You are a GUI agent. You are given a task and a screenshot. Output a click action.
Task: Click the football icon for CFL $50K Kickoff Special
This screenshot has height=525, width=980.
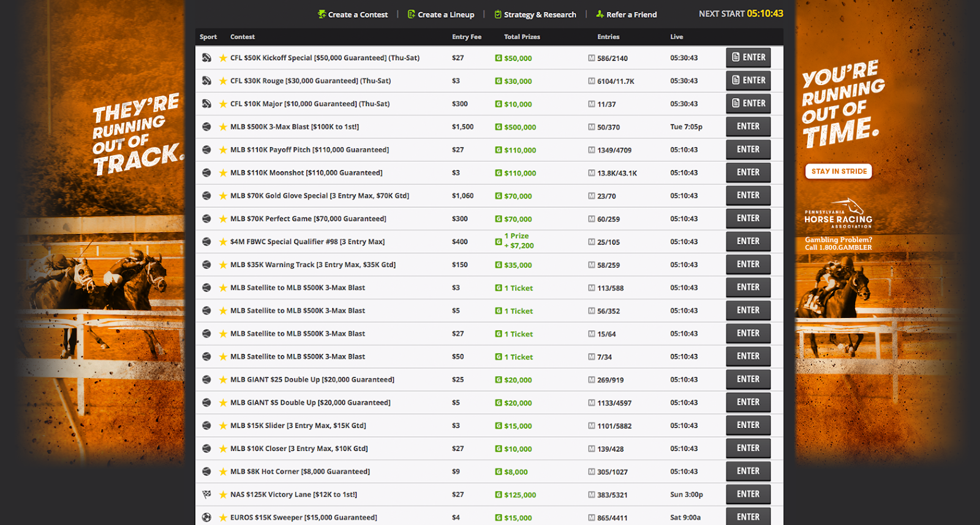coord(206,58)
